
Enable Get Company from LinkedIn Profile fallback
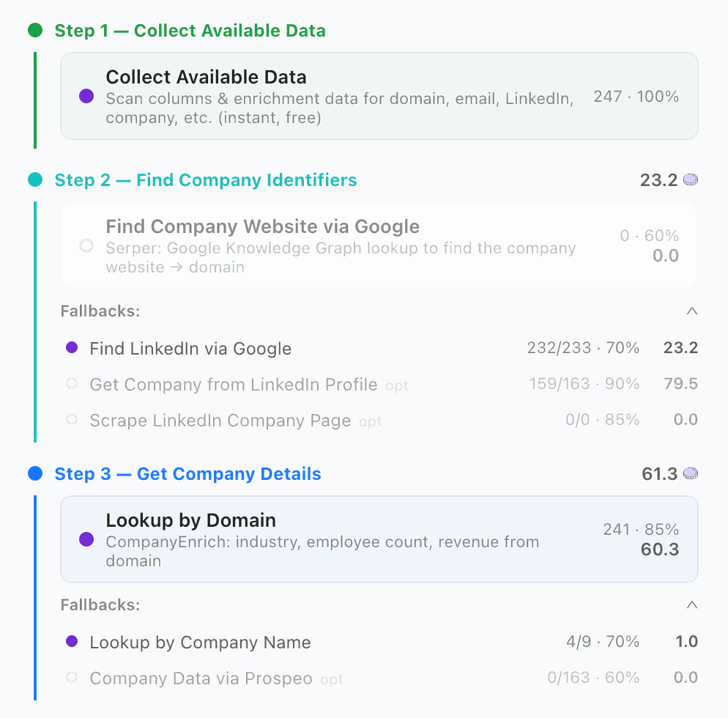pyautogui.click(x=72, y=384)
